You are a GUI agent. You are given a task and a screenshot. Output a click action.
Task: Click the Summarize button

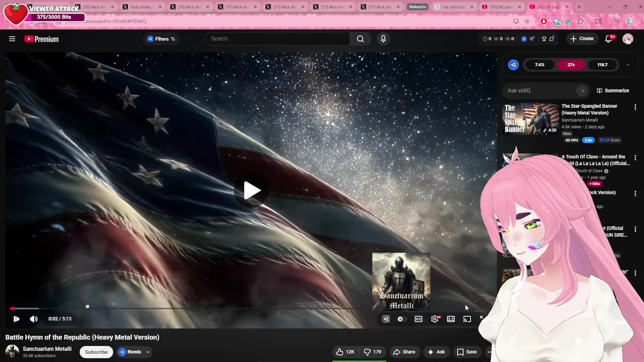pos(613,90)
